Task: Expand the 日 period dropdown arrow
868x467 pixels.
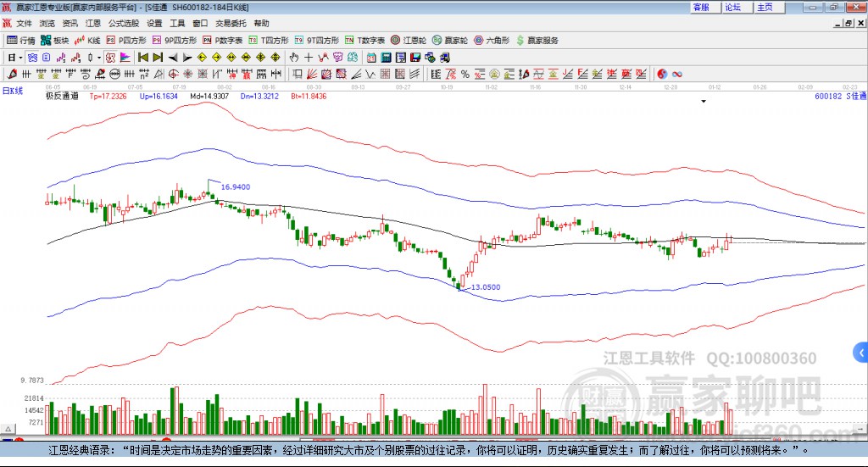Action: click(x=20, y=58)
